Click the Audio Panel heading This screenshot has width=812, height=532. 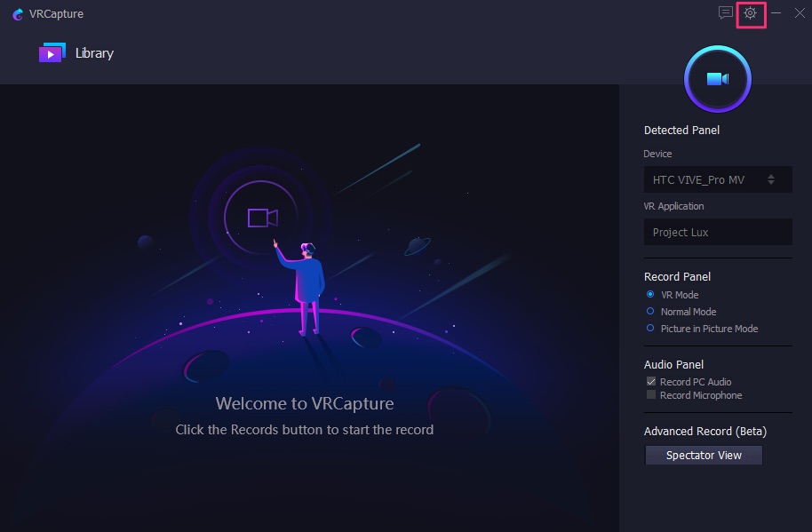[x=673, y=365]
